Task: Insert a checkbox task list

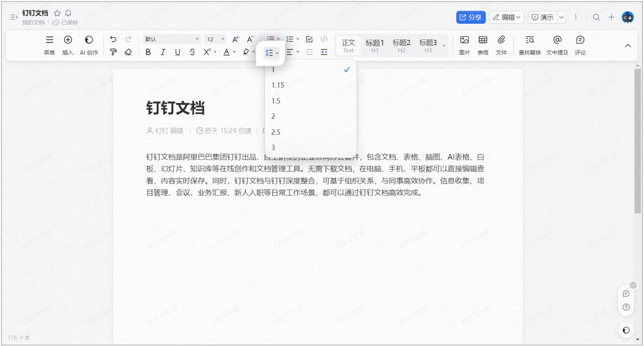Action: tap(310, 40)
